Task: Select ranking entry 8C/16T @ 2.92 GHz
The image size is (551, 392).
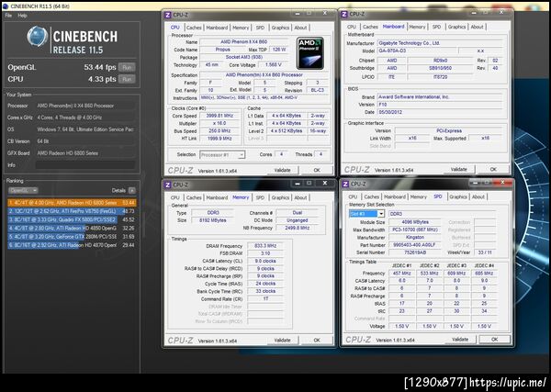Action: 72,245
